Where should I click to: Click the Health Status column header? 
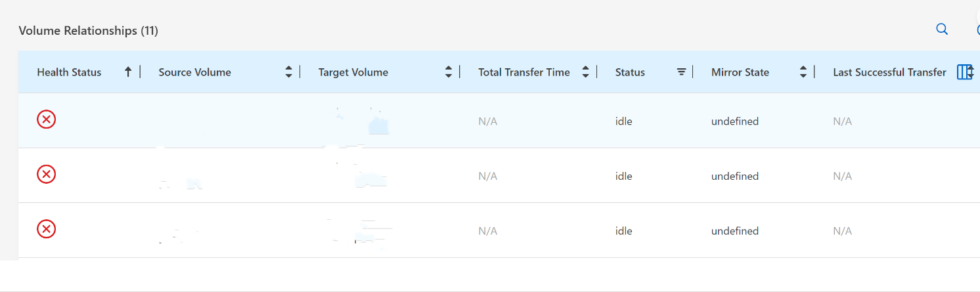pos(69,72)
